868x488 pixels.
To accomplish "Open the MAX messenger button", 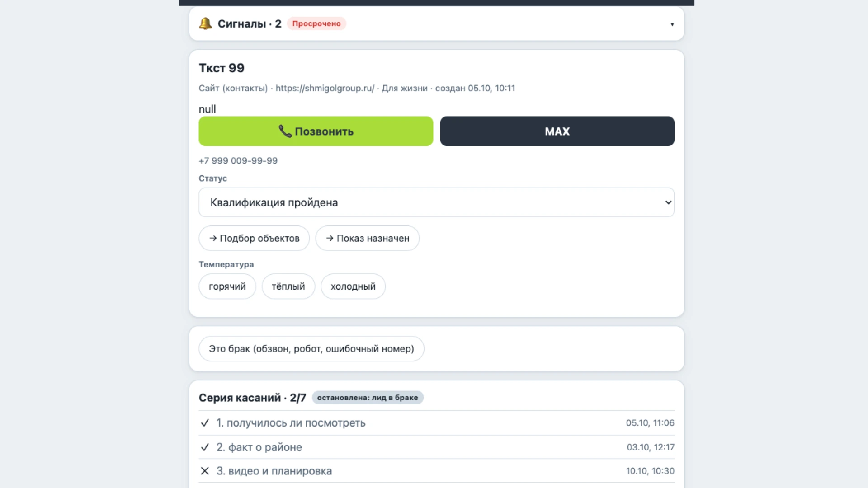I will click(x=557, y=131).
